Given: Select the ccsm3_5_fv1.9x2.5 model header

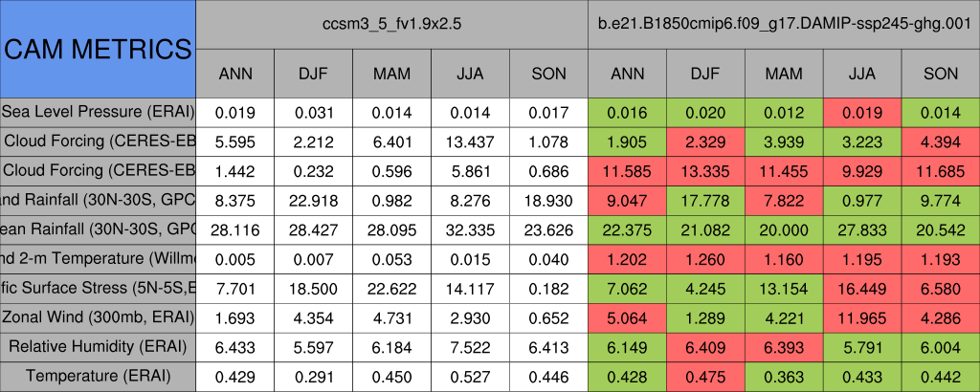Looking at the screenshot, I should (392, 23).
